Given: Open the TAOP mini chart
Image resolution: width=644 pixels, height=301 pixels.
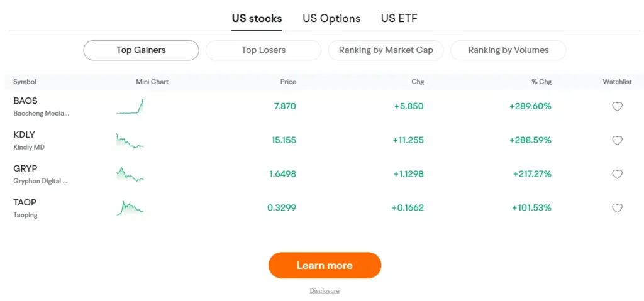Looking at the screenshot, I should pyautogui.click(x=130, y=208).
